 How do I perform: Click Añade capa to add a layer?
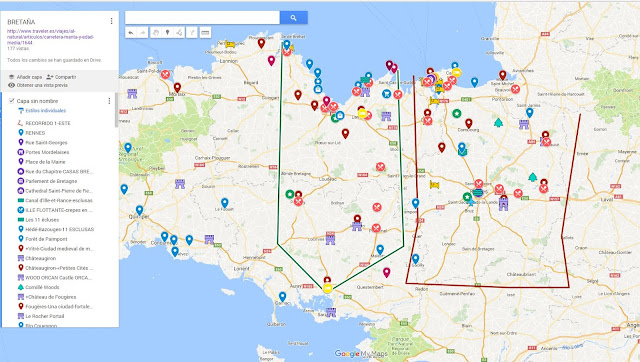pos(25,77)
